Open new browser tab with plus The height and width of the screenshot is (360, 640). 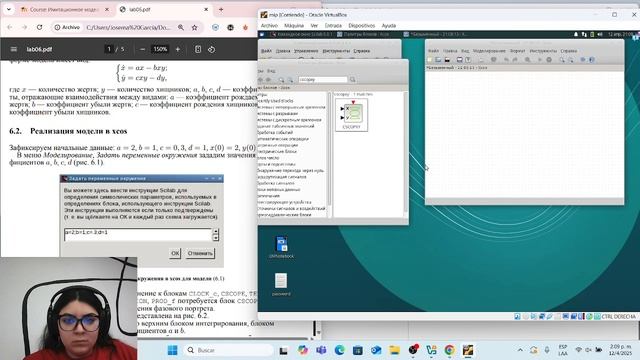coord(221,9)
